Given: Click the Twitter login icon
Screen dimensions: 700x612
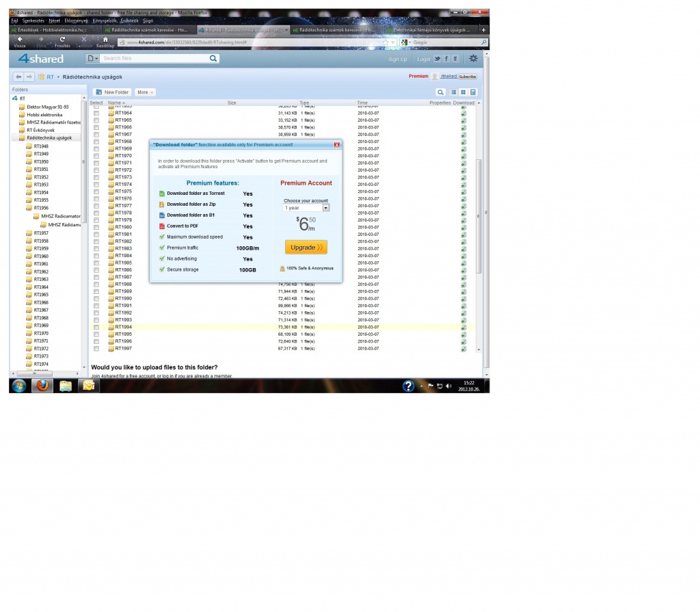Looking at the screenshot, I should [437, 59].
